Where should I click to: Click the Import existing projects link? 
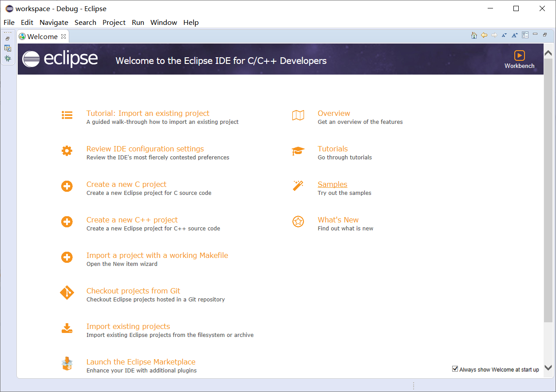pos(128,326)
